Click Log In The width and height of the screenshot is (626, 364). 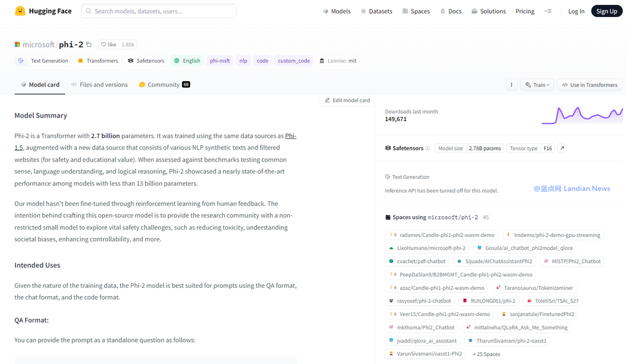click(x=576, y=11)
